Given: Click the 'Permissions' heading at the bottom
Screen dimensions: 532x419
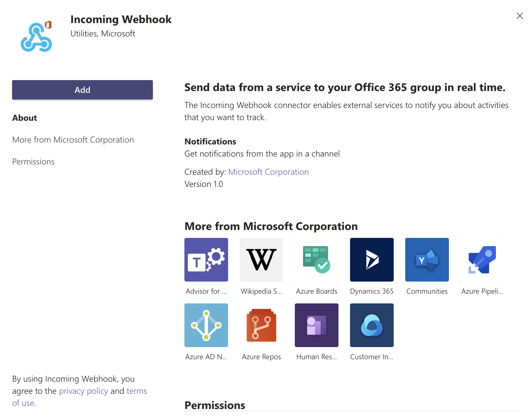Looking at the screenshot, I should coord(215,405).
